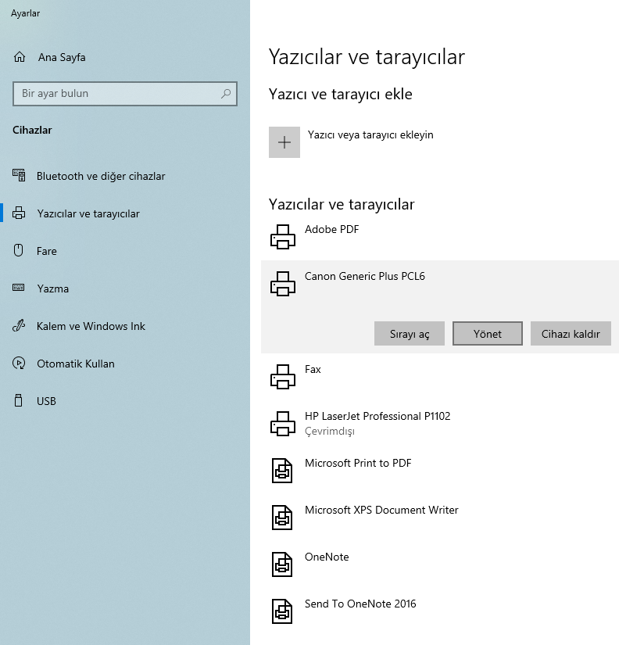
Task: Click the Ayarlar window title
Action: (x=25, y=13)
